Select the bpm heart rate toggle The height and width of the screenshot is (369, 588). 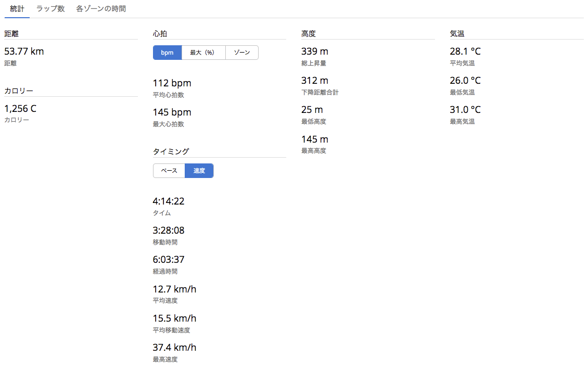pos(167,53)
